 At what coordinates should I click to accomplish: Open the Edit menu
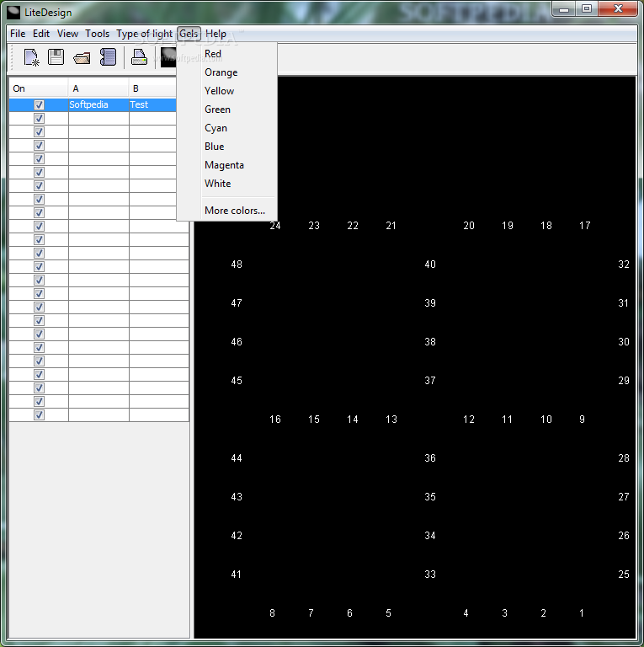point(41,34)
